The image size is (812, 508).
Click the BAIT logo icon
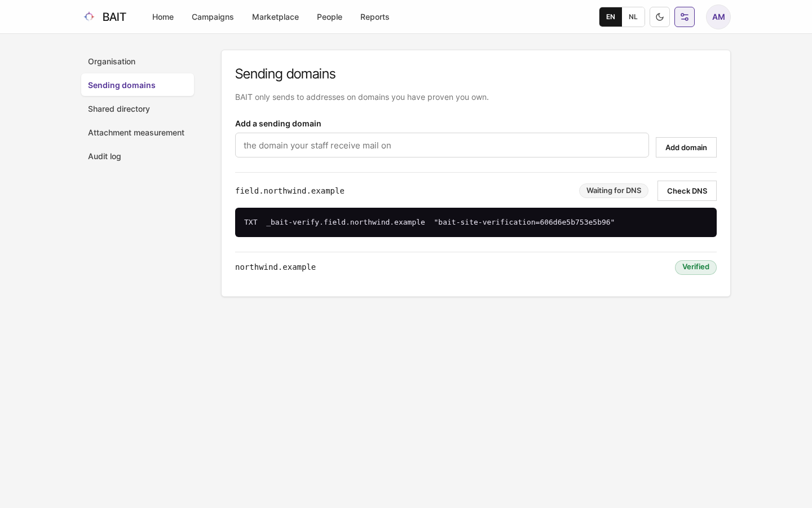tap(89, 17)
